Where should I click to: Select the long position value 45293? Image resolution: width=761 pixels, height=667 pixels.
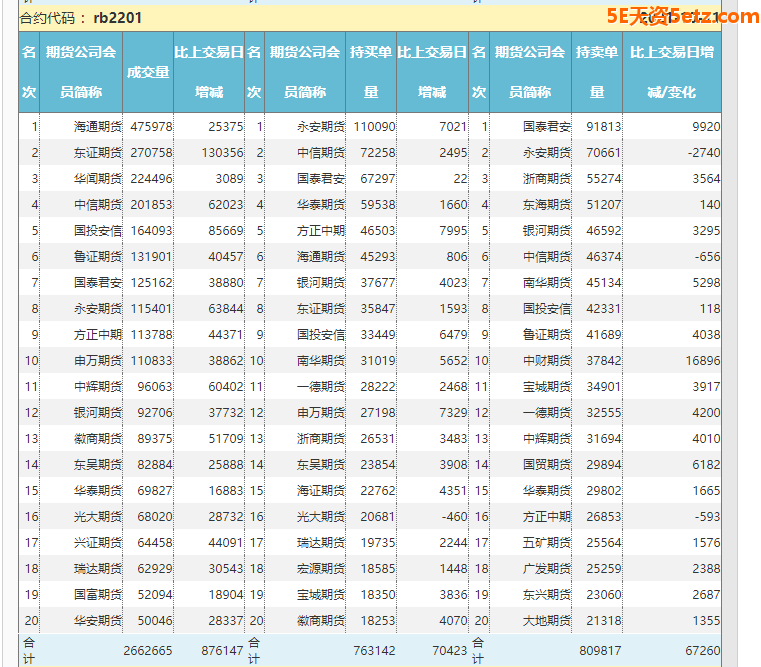click(378, 257)
